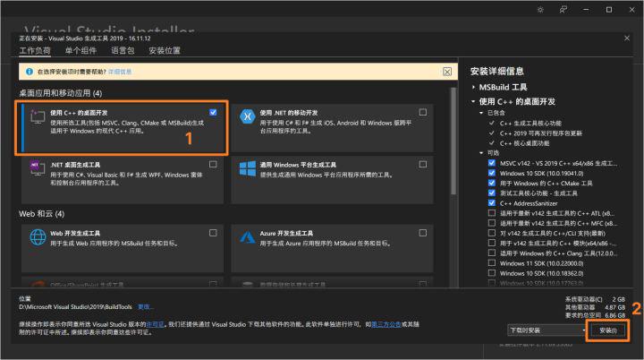Uncheck MSVC v142 VS 2019 C++ x64/x86 option

tap(492, 163)
